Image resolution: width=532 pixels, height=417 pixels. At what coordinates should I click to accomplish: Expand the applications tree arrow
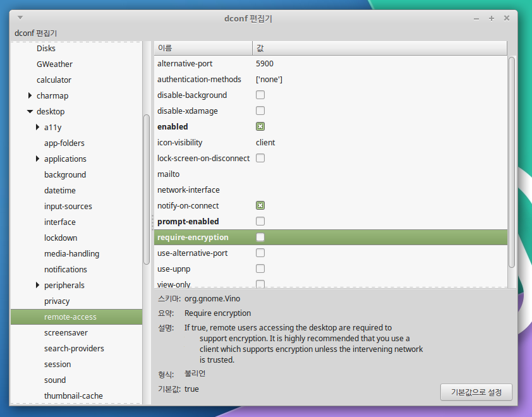point(38,159)
